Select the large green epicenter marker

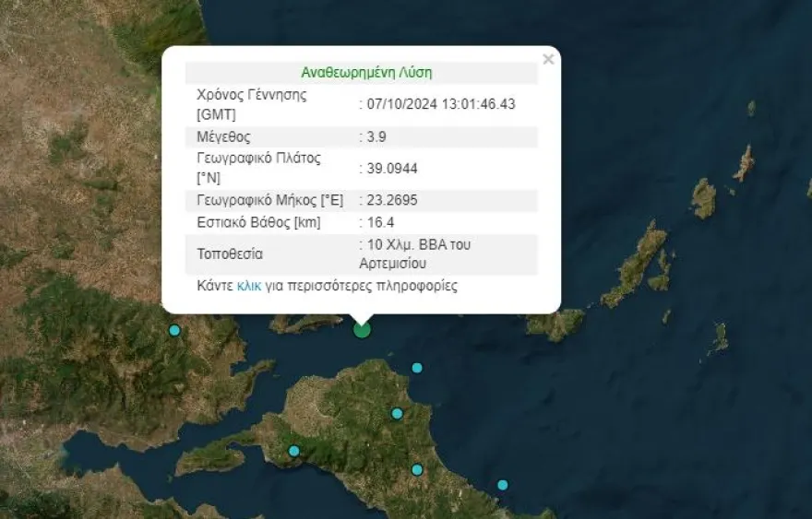pyautogui.click(x=363, y=329)
